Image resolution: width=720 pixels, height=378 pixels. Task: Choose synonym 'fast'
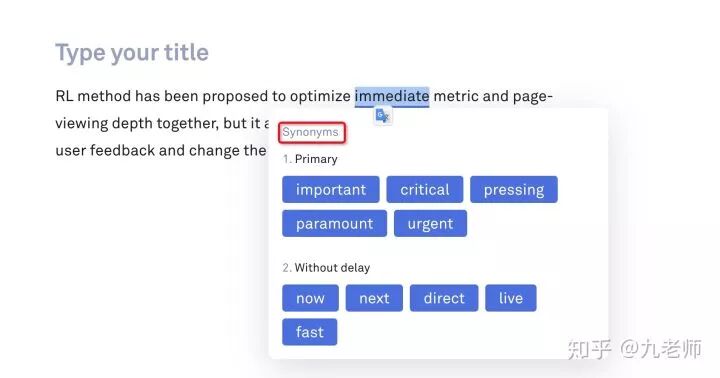[309, 332]
